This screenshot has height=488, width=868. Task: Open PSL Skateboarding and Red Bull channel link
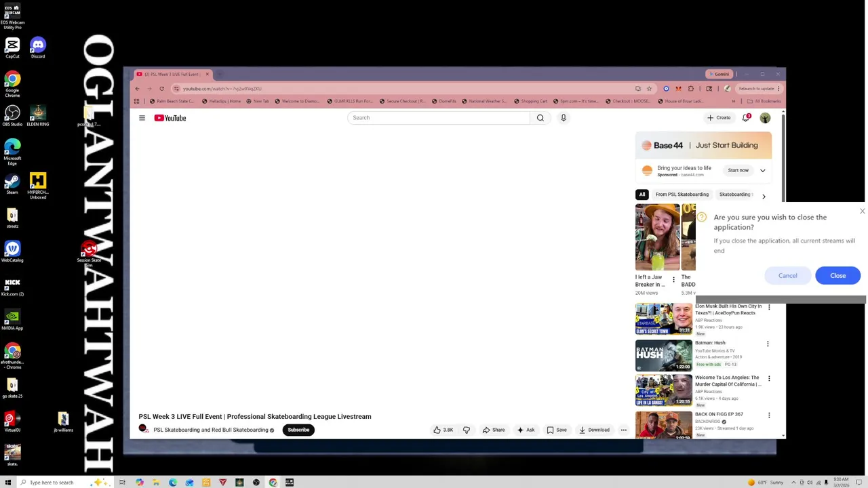211,430
